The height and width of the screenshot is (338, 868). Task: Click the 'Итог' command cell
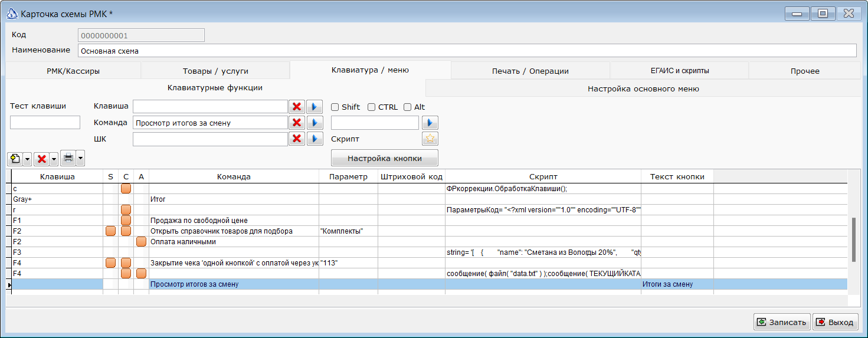coord(234,199)
